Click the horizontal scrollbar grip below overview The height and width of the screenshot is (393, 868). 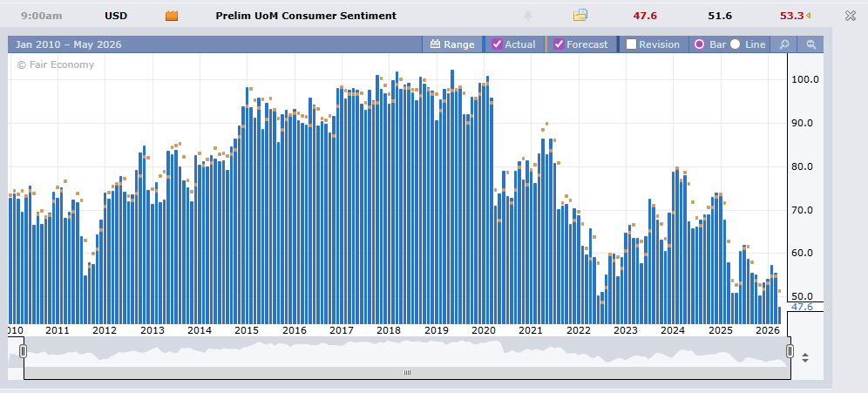(x=408, y=372)
